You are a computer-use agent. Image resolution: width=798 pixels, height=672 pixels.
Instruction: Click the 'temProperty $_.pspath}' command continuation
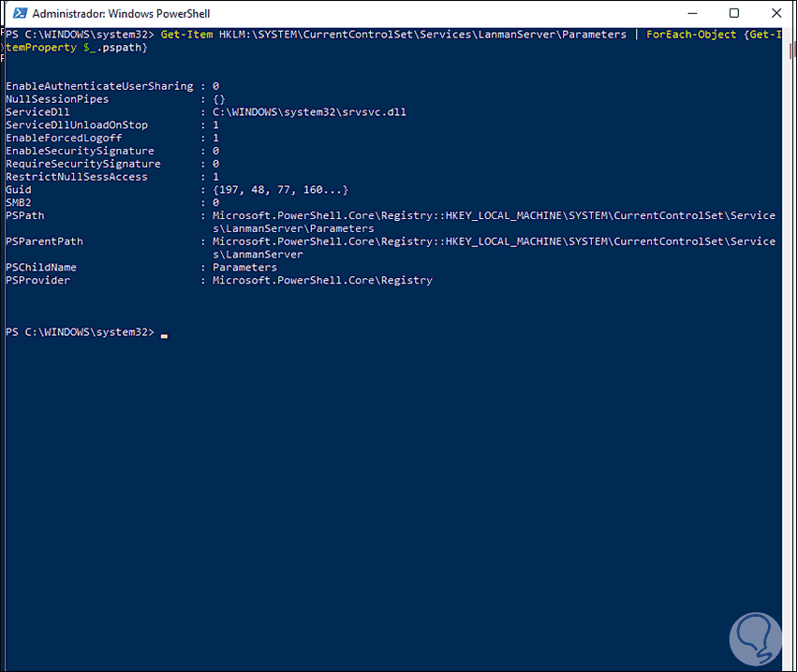pos(77,48)
